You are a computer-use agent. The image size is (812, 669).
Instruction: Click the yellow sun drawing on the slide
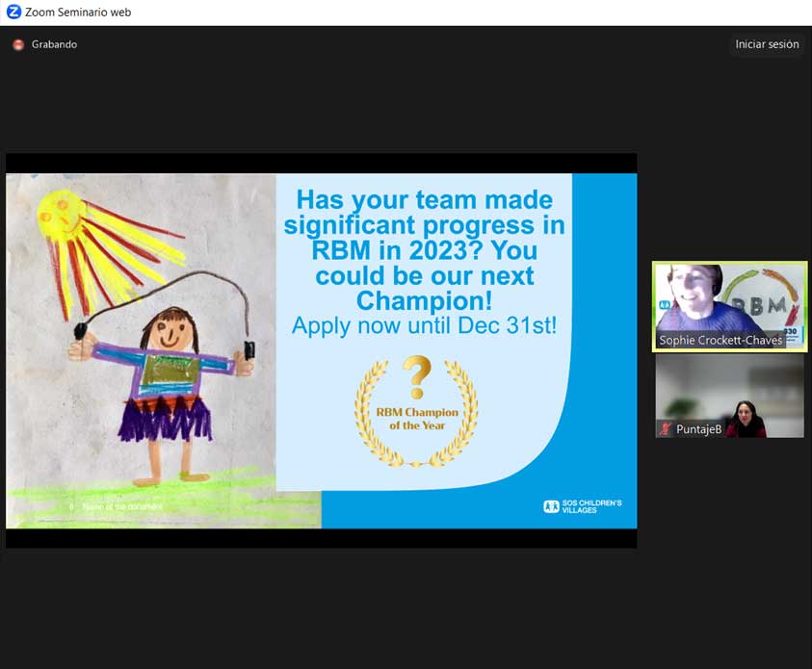60,216
